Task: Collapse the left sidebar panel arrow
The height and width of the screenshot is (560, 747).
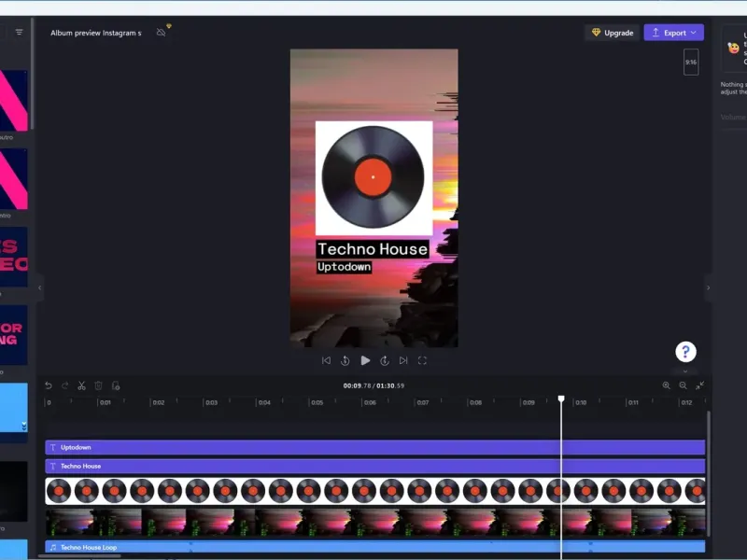Action: point(39,287)
